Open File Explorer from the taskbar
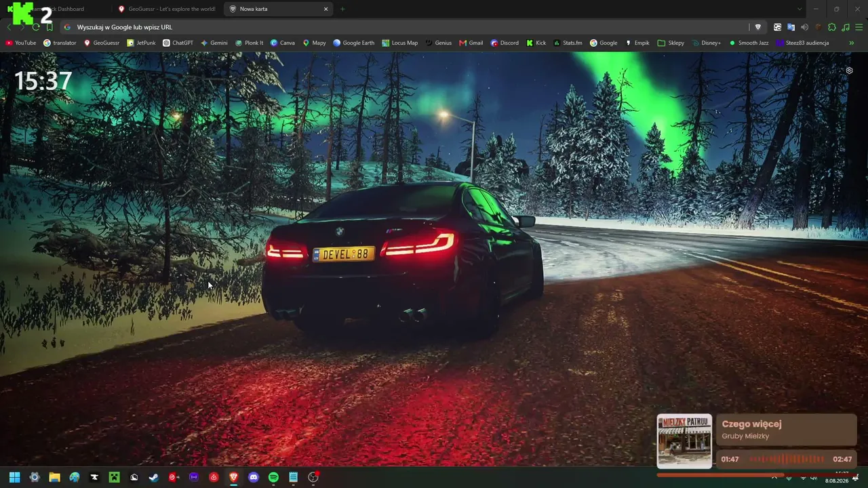This screenshot has height=488, width=868. pyautogui.click(x=54, y=477)
